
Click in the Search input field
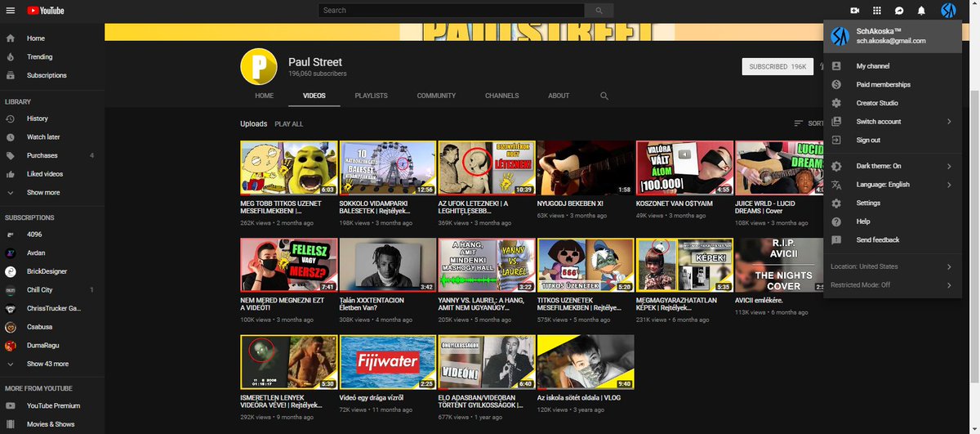pyautogui.click(x=452, y=11)
